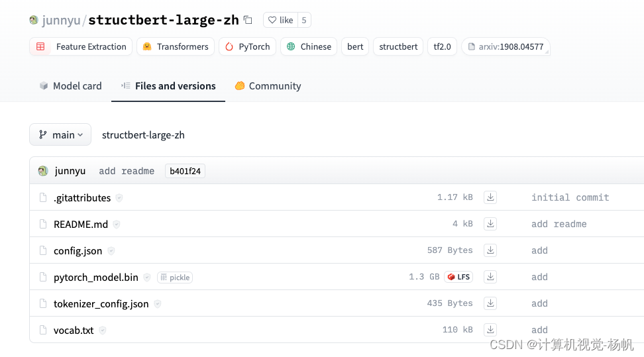
Task: Click file icon of README.md row
Action: 43,224
